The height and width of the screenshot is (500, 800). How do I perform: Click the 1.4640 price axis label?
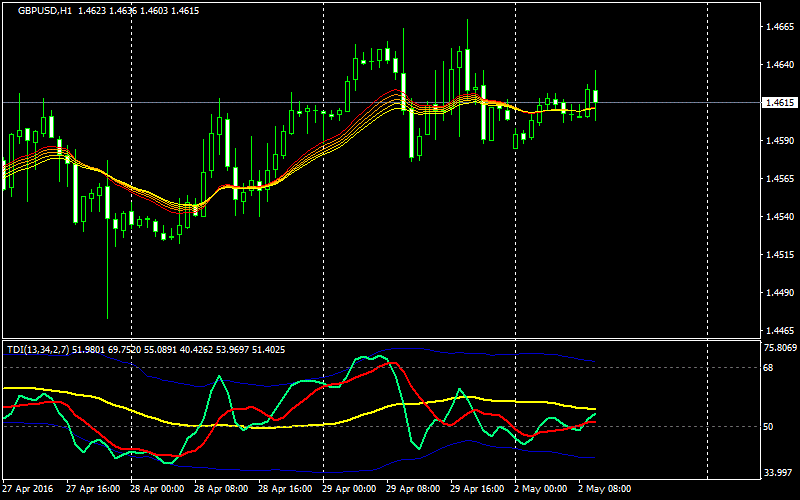[x=781, y=65]
